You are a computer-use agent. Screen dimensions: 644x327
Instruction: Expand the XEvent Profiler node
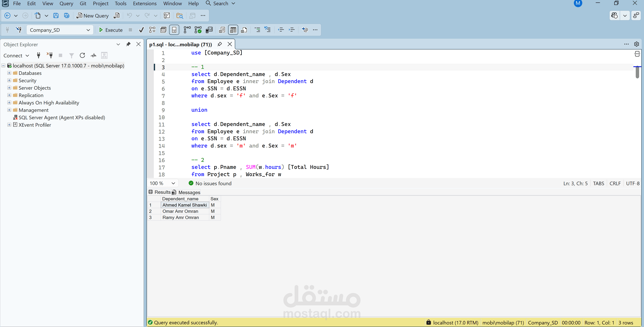[9, 125]
